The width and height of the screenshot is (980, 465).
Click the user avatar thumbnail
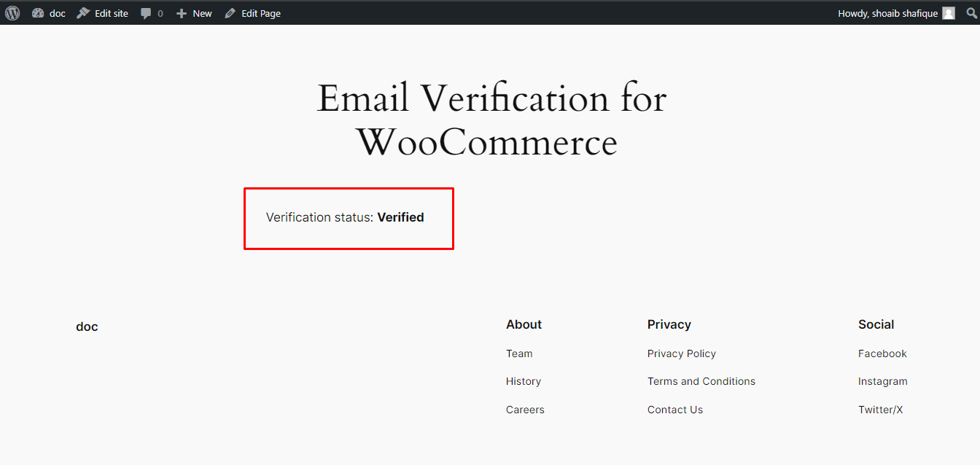pos(949,13)
